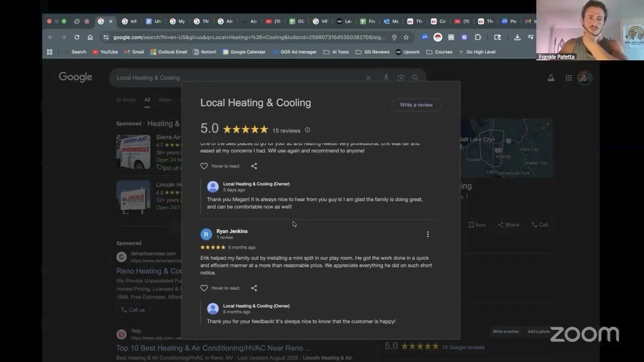Switch to the VIF browser tab

[320, 22]
